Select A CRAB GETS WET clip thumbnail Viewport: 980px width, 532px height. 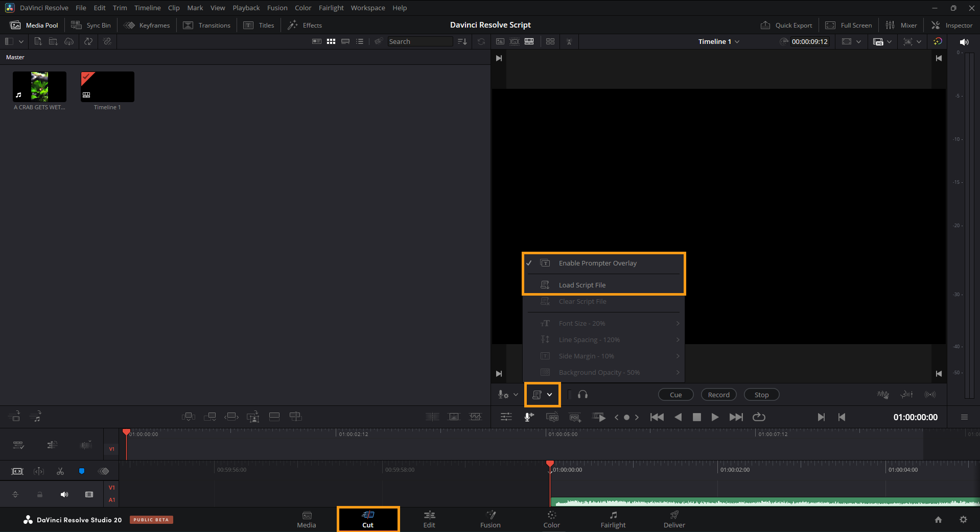coord(39,87)
